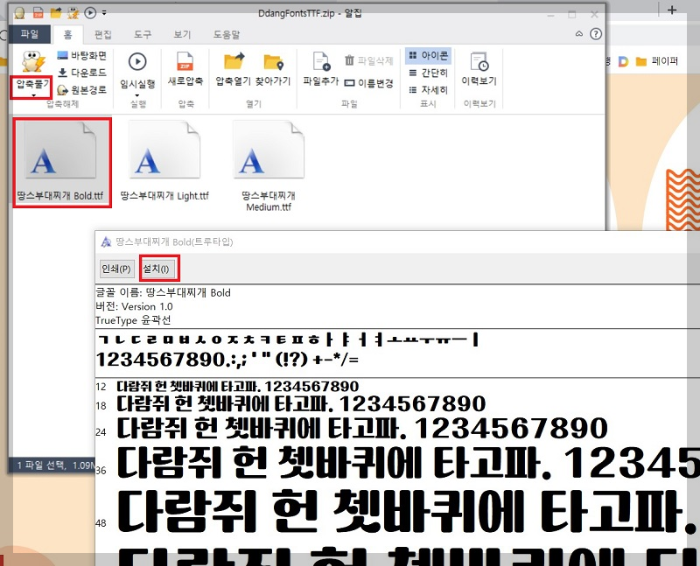Click 압축열기 folder icon
The width and height of the screenshot is (700, 566).
tap(233, 62)
